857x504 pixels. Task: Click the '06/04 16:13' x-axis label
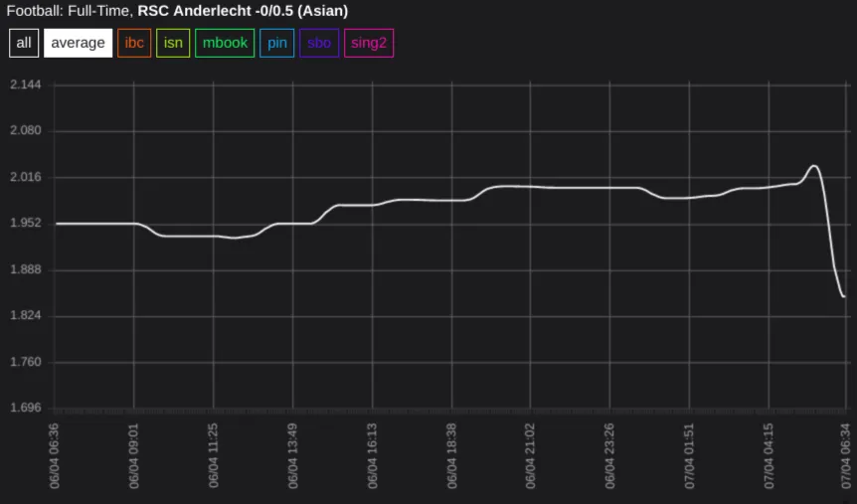[372, 454]
